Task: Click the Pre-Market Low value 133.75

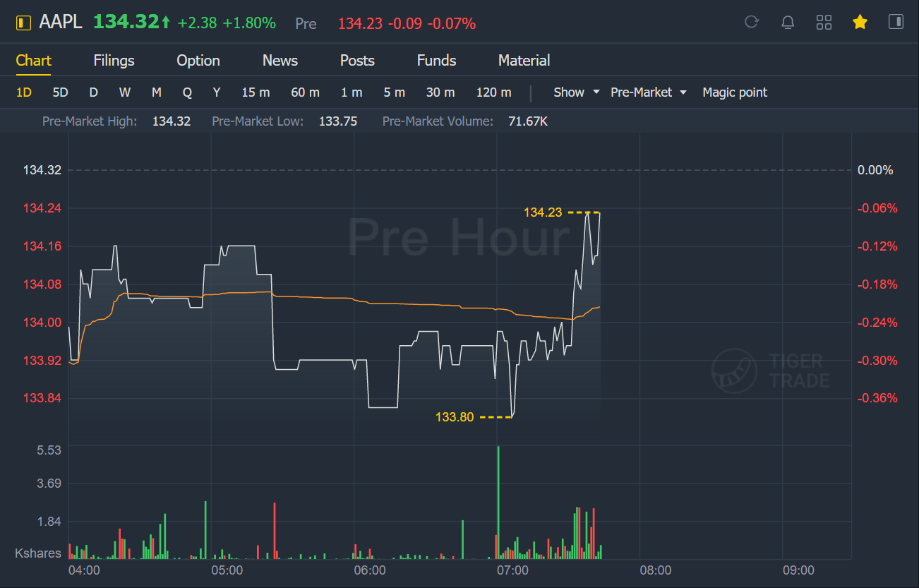Action: pos(338,121)
